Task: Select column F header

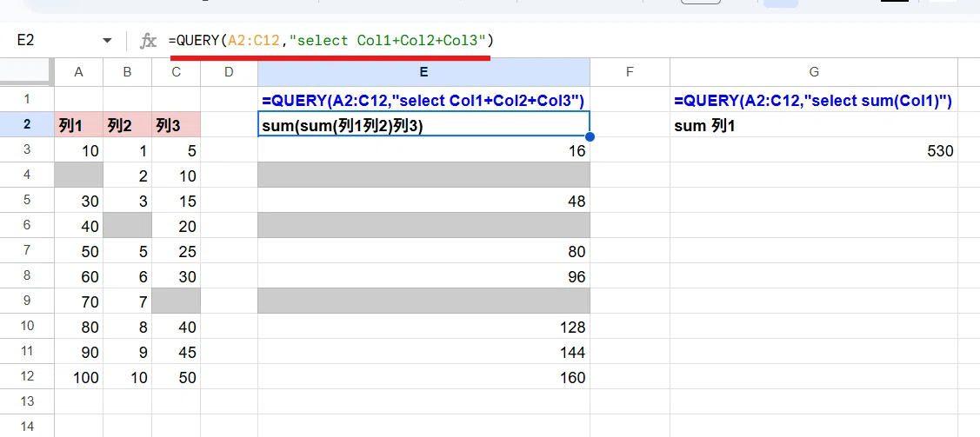Action: [630, 72]
